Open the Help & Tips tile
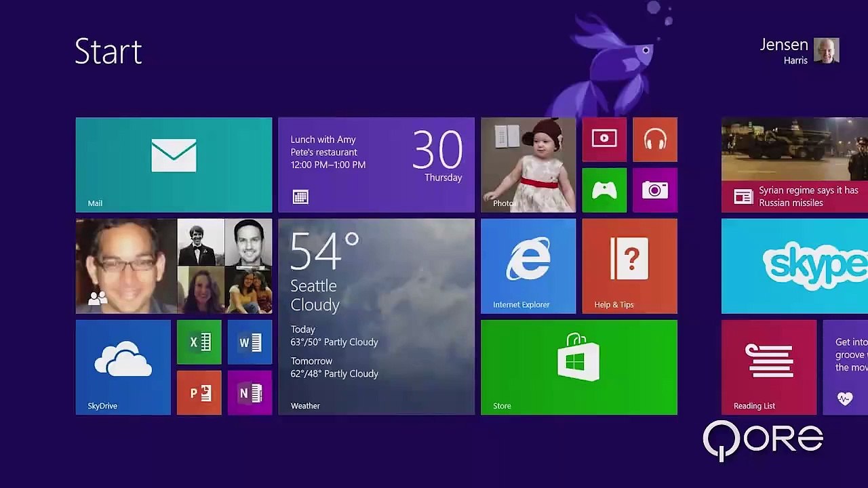The width and height of the screenshot is (868, 488). pyautogui.click(x=629, y=266)
